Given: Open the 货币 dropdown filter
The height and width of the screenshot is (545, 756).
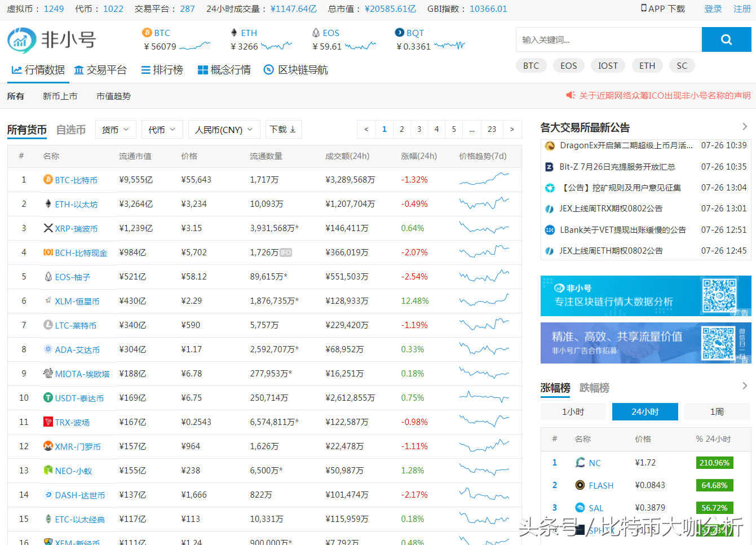Looking at the screenshot, I should 116,130.
